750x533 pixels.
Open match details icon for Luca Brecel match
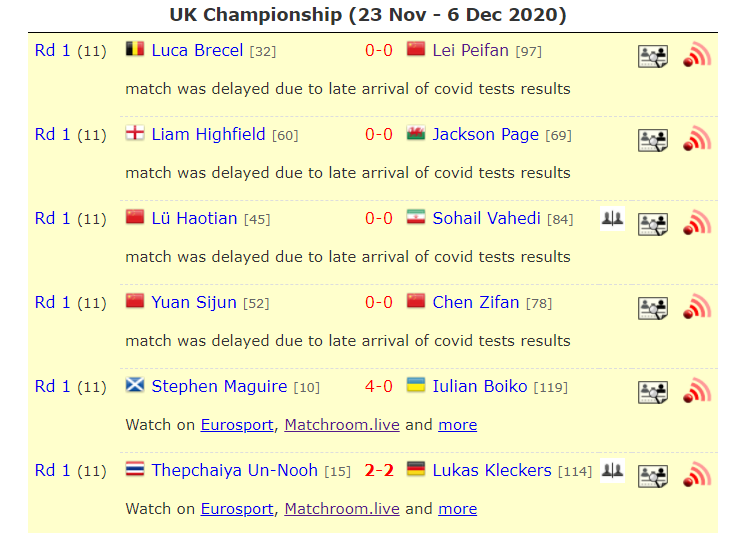coord(653,56)
